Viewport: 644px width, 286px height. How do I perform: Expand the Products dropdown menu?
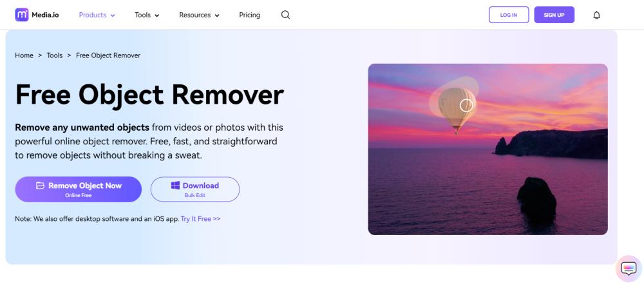(x=97, y=15)
